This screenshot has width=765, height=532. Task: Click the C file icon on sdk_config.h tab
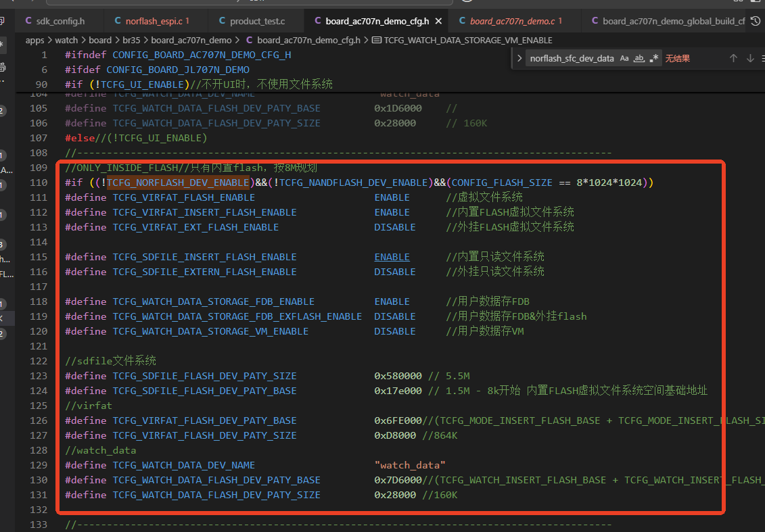(x=29, y=21)
